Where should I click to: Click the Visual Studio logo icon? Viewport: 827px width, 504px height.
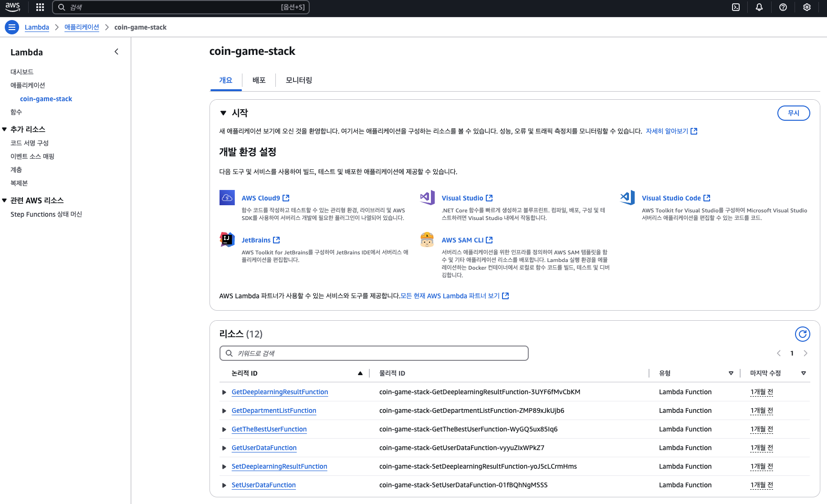click(x=427, y=198)
